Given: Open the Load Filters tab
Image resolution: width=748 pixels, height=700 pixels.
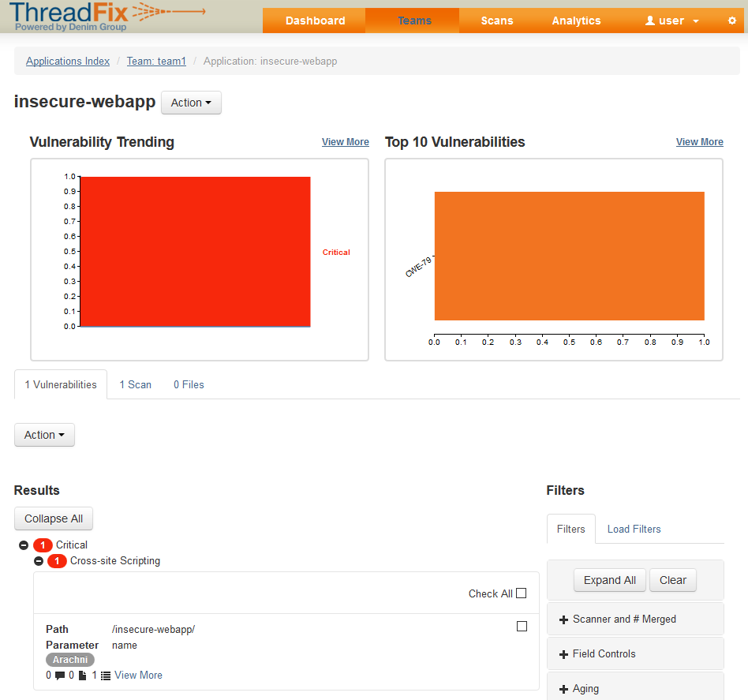Looking at the screenshot, I should tap(634, 529).
